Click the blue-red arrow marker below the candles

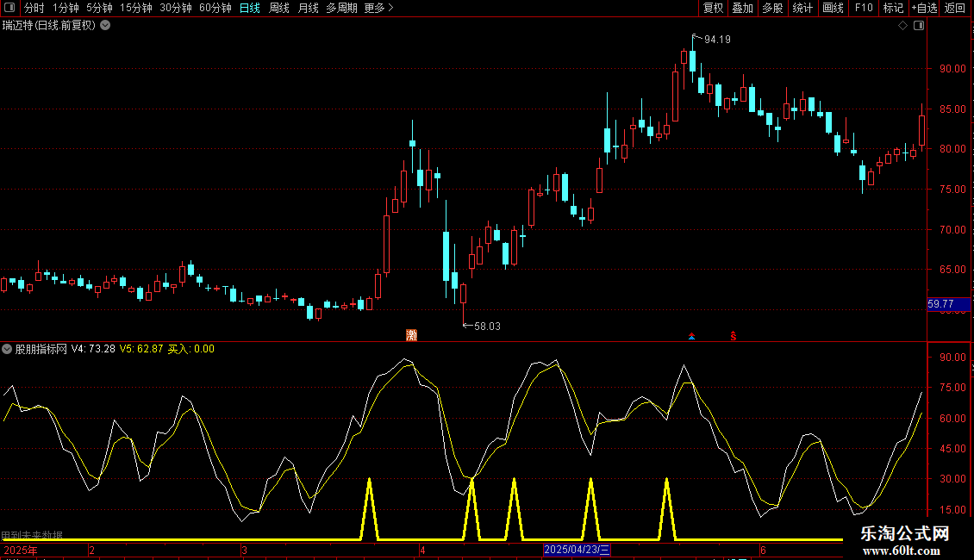pos(691,336)
